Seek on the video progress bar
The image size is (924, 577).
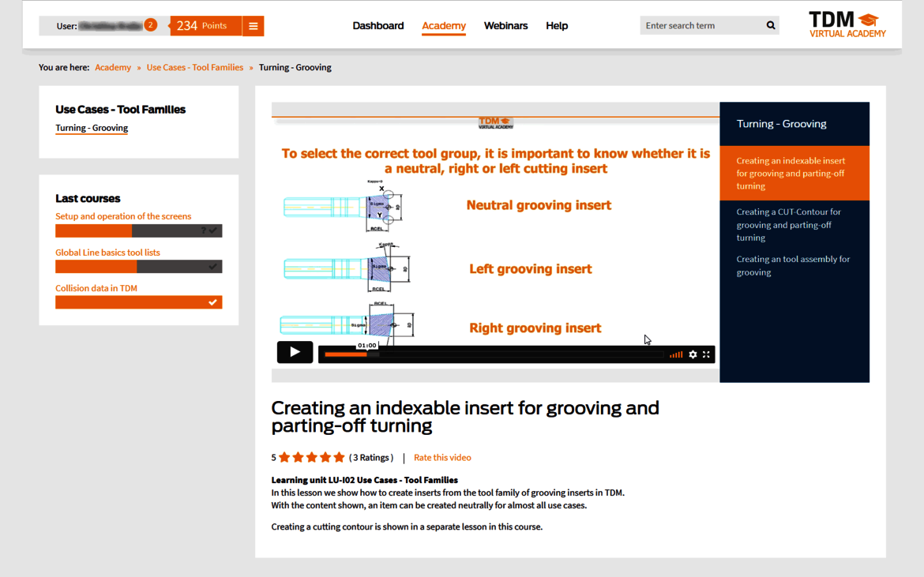click(494, 354)
